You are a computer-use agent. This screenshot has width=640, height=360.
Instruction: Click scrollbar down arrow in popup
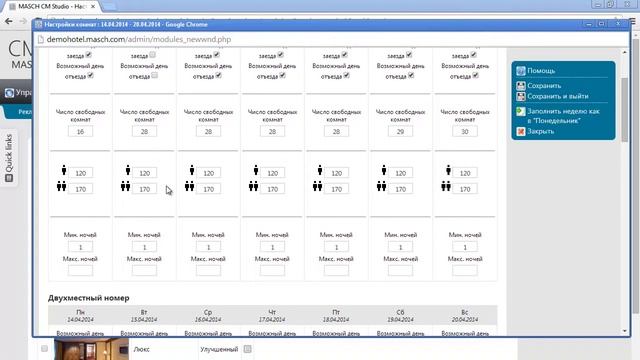(624, 331)
